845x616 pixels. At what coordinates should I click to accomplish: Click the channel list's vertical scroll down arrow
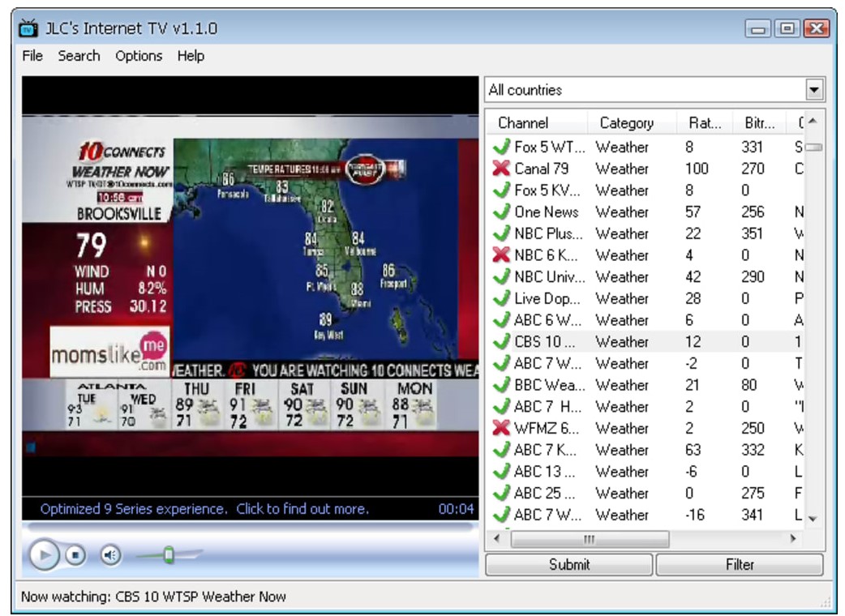[x=813, y=519]
